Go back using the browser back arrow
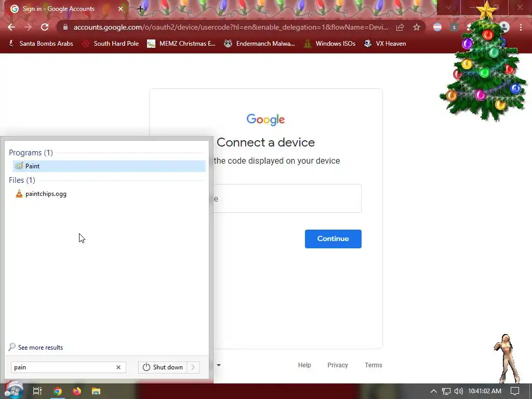Screen dimensions: 532x399 pyautogui.click(x=11, y=27)
